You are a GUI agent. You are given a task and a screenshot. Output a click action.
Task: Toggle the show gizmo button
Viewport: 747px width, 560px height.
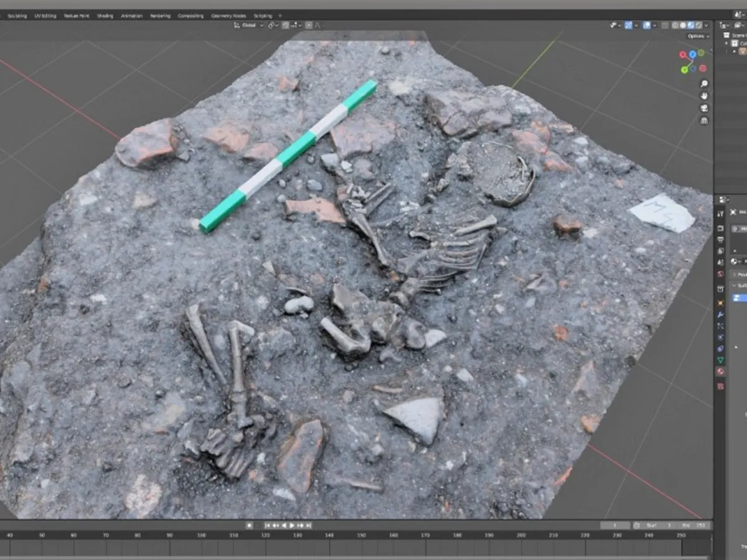tap(628, 25)
